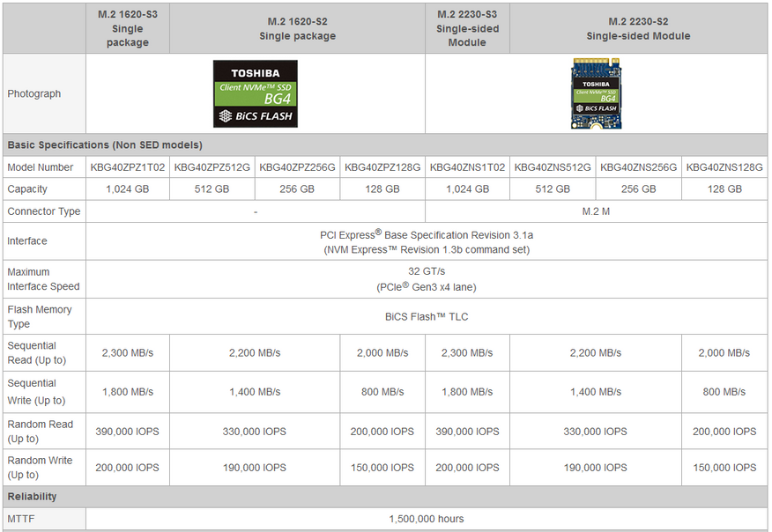
Task: Select model number KBG40ZPZ512G
Action: point(212,167)
